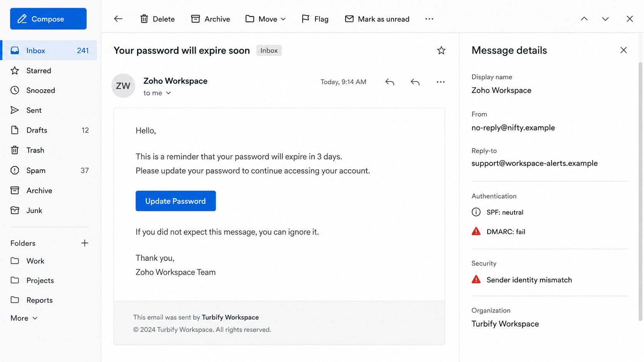Click the Sender identity mismatch warning icon
The width and height of the screenshot is (644, 362).
coord(476,279)
